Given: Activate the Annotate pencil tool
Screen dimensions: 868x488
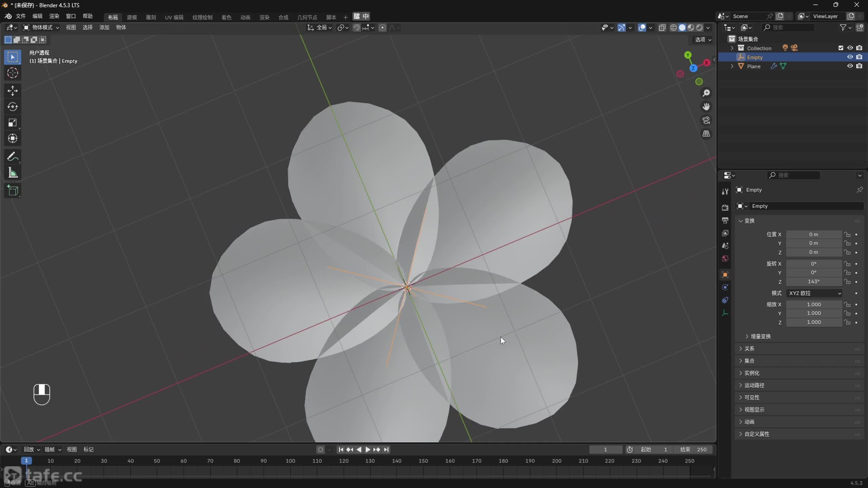Looking at the screenshot, I should [13, 157].
